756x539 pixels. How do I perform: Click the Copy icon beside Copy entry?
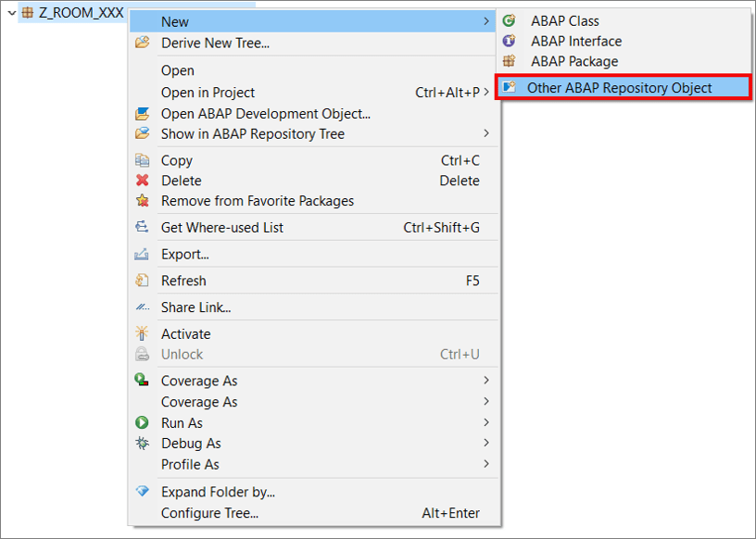(x=144, y=159)
